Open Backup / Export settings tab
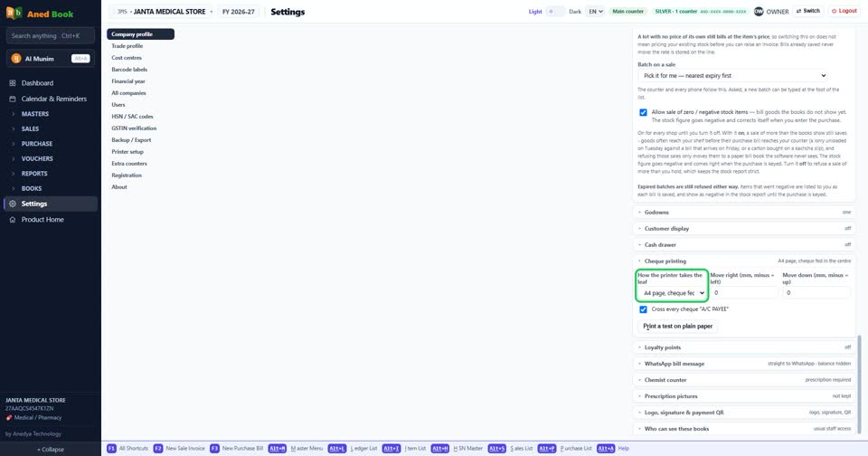Screen dimensions: 868x456 point(141,140)
